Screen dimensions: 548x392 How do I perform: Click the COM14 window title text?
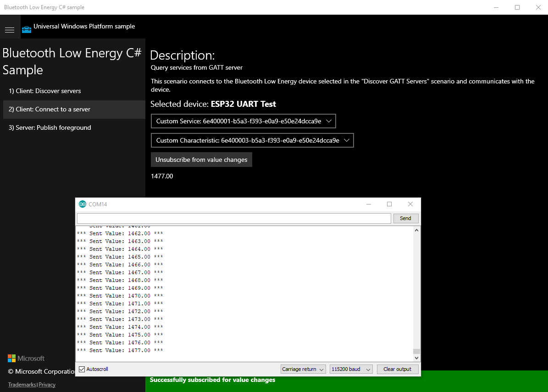pyautogui.click(x=98, y=204)
